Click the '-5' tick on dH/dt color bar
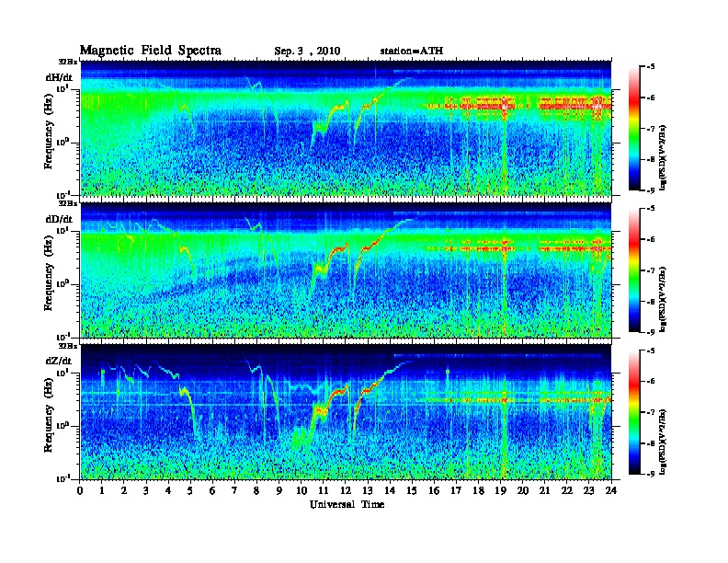 (651, 67)
